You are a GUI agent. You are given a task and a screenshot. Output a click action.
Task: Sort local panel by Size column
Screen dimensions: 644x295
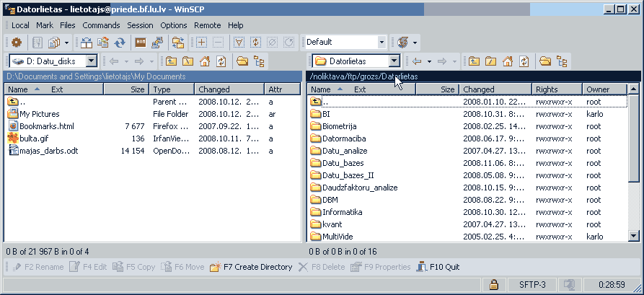click(x=126, y=89)
